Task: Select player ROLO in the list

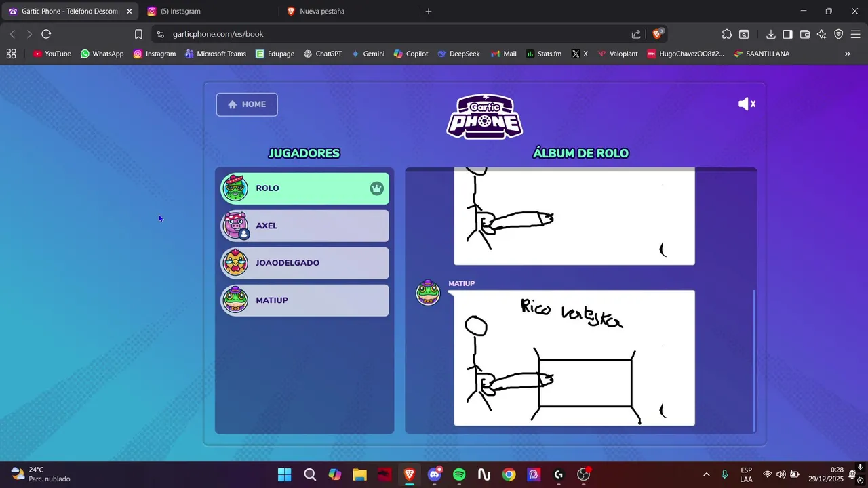Action: tap(304, 188)
